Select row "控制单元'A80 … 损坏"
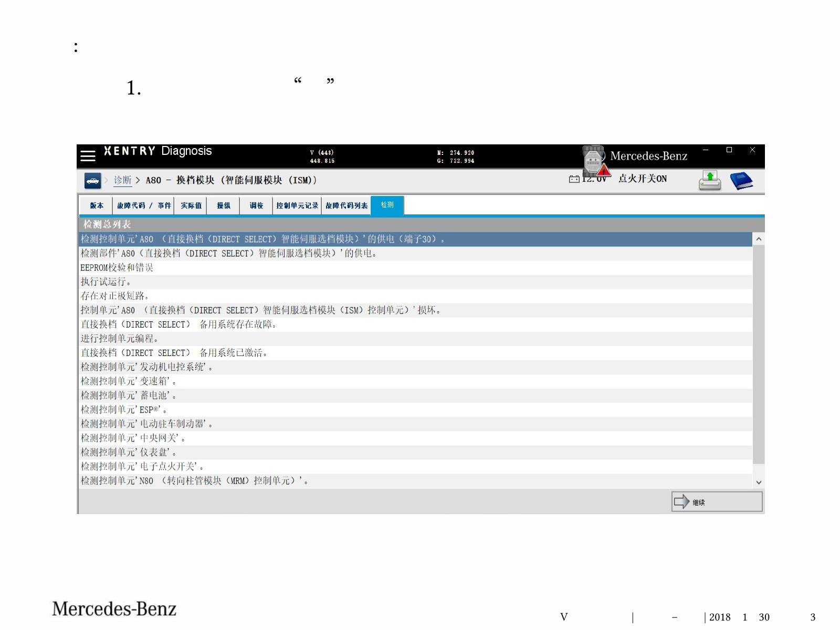 point(415,310)
